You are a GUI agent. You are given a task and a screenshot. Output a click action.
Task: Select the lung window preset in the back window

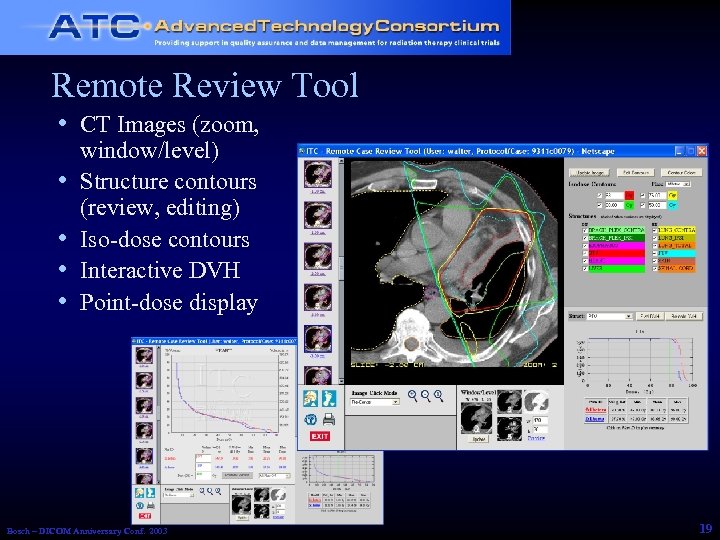[278, 494]
